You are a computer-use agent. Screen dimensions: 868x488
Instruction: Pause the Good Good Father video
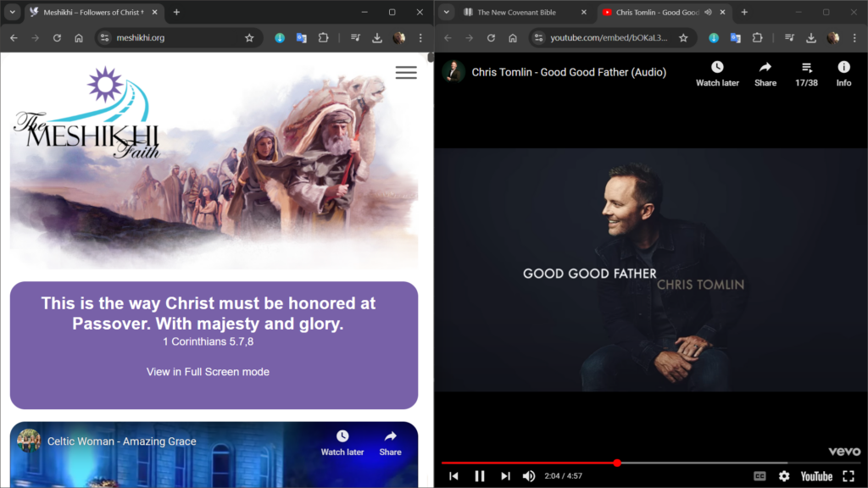[x=480, y=476]
